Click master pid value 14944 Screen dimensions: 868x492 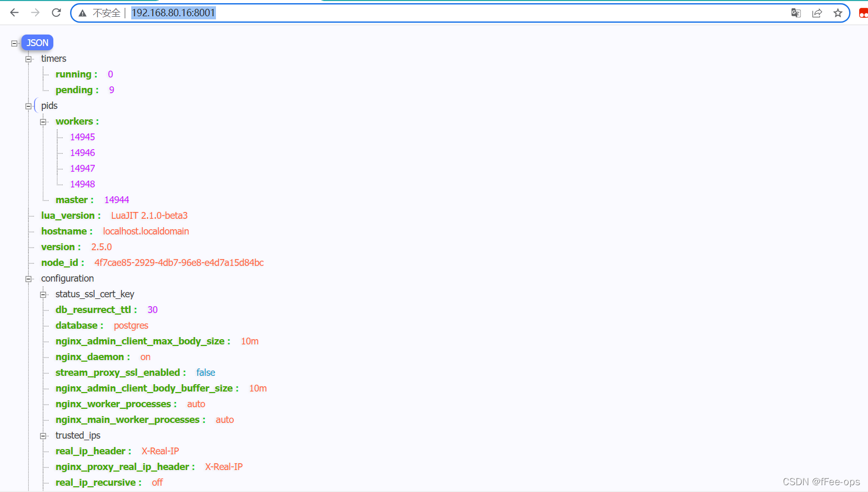click(117, 200)
